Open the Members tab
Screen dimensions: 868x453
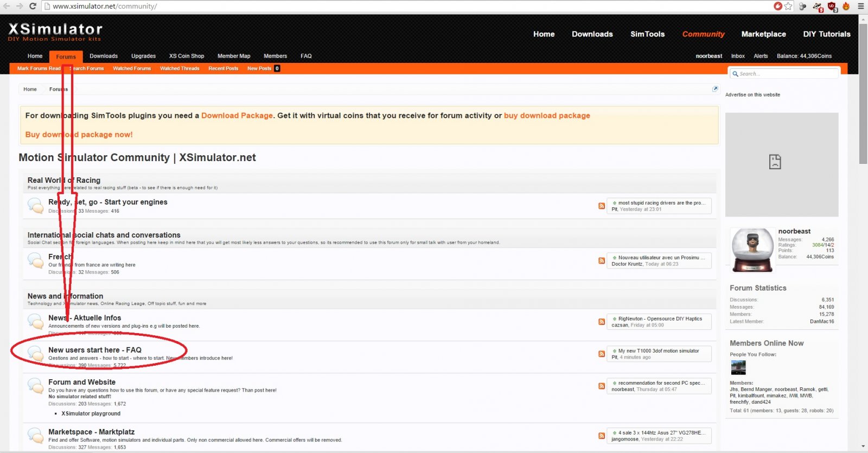[275, 56]
